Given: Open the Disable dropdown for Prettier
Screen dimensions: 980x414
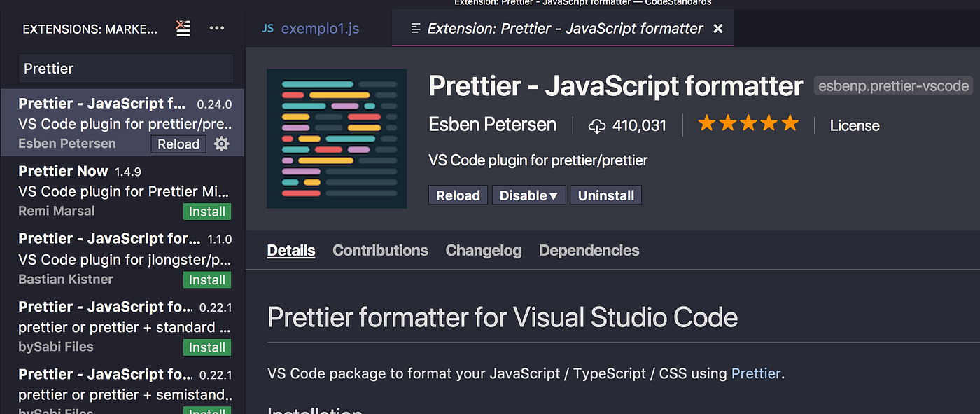Looking at the screenshot, I should point(528,195).
